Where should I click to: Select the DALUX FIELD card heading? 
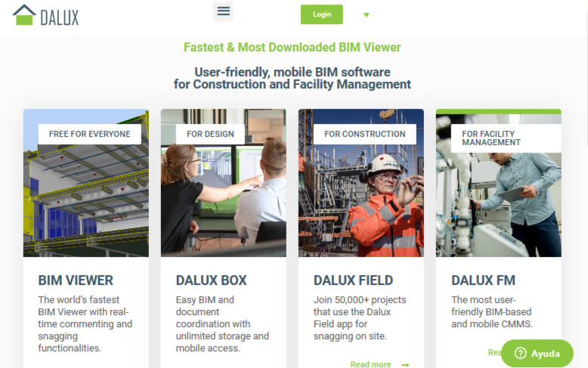coord(353,280)
